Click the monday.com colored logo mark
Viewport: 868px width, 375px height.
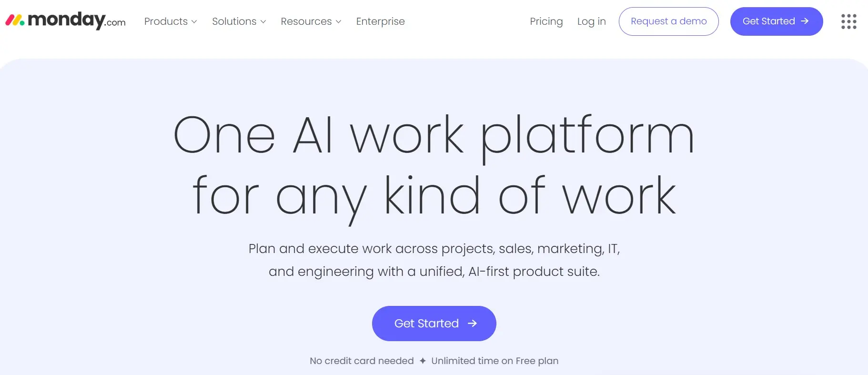click(14, 21)
